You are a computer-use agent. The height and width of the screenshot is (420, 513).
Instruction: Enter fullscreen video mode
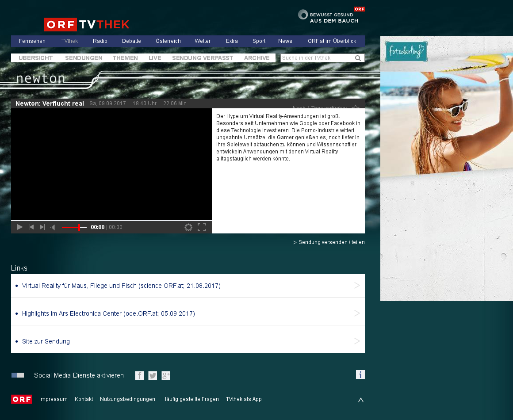coord(202,227)
